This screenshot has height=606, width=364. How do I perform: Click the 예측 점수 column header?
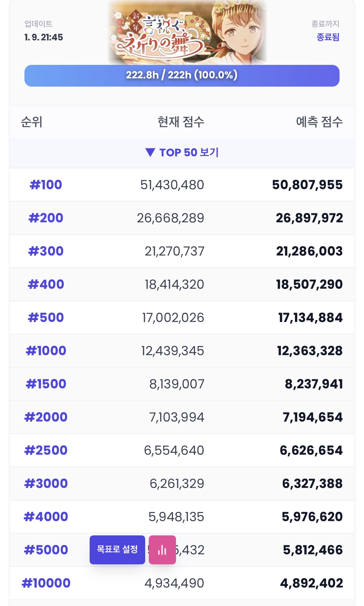[x=319, y=122]
